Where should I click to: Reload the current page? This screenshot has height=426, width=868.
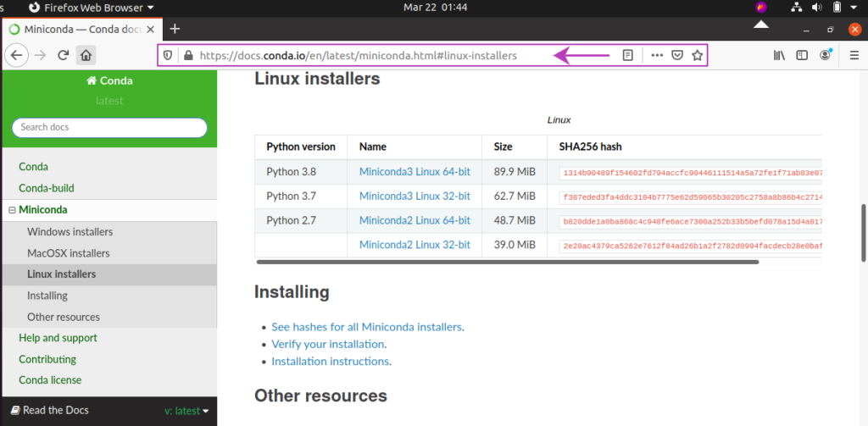click(x=63, y=55)
